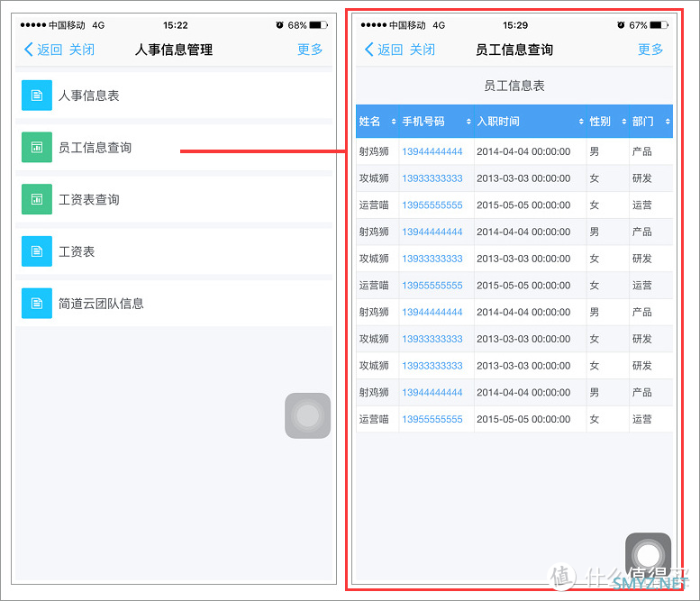Image resolution: width=700 pixels, height=601 pixels.
Task: Open the 人事信息表 form icon
Action: (x=37, y=96)
